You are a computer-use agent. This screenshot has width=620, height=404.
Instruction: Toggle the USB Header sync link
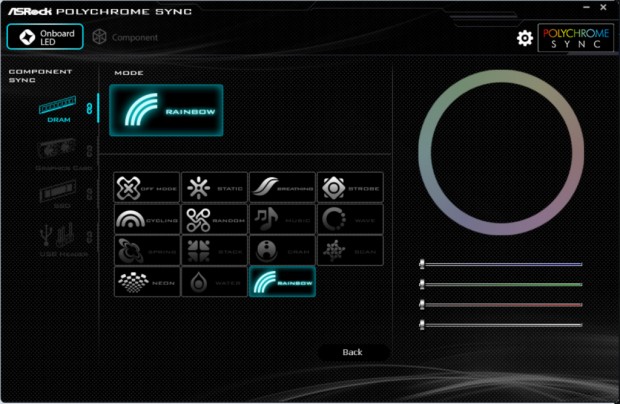[x=89, y=237]
